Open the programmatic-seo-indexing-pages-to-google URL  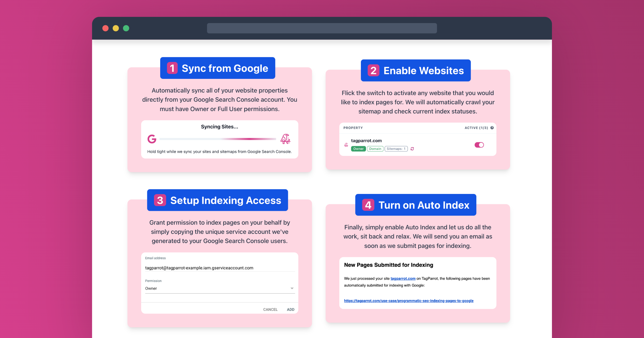tap(409, 301)
